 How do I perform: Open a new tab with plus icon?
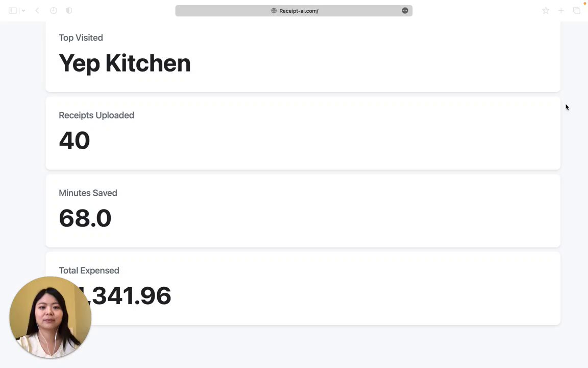pyautogui.click(x=561, y=11)
